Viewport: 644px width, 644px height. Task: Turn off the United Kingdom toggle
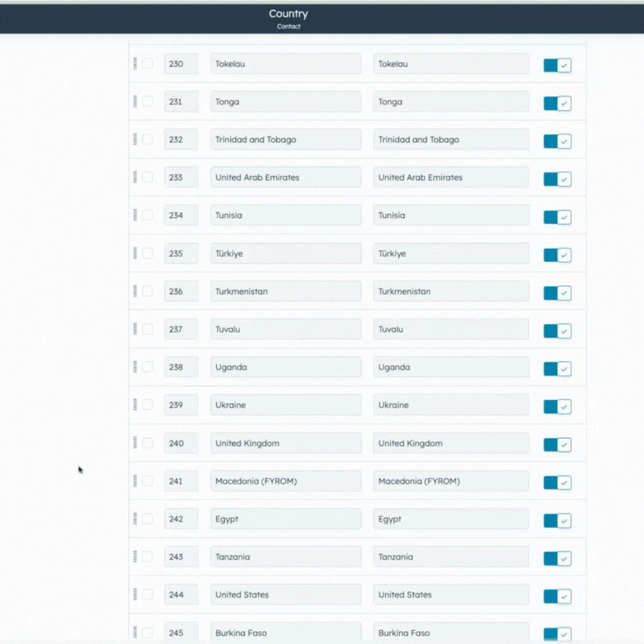pos(557,444)
